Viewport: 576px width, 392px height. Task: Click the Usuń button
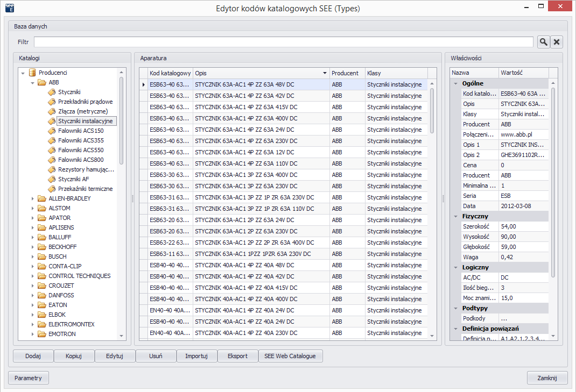click(x=156, y=356)
